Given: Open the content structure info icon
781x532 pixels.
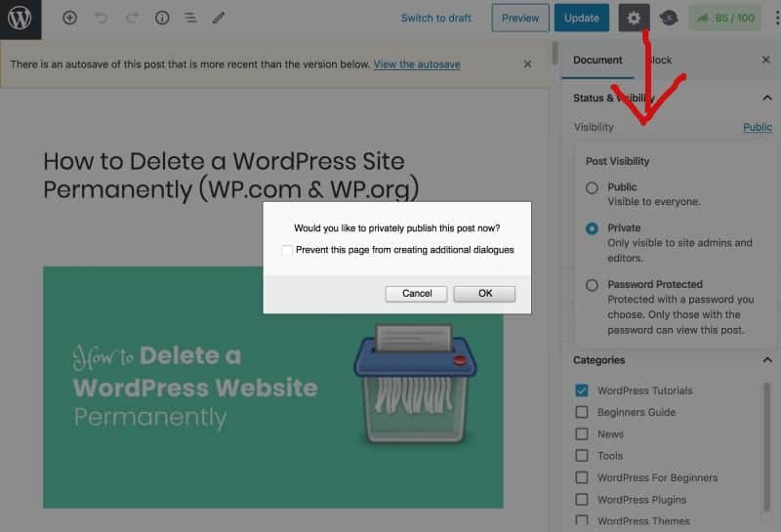Looking at the screenshot, I should pos(162,19).
